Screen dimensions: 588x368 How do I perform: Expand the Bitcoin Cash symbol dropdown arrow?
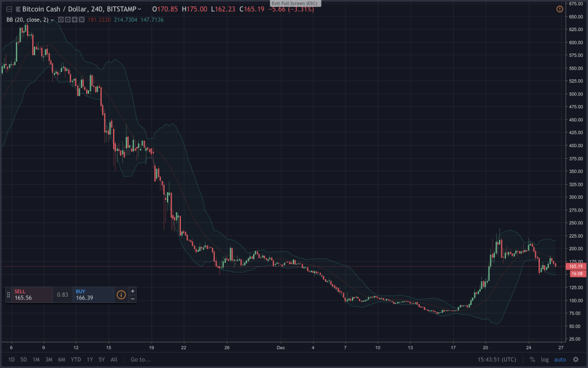tap(140, 10)
